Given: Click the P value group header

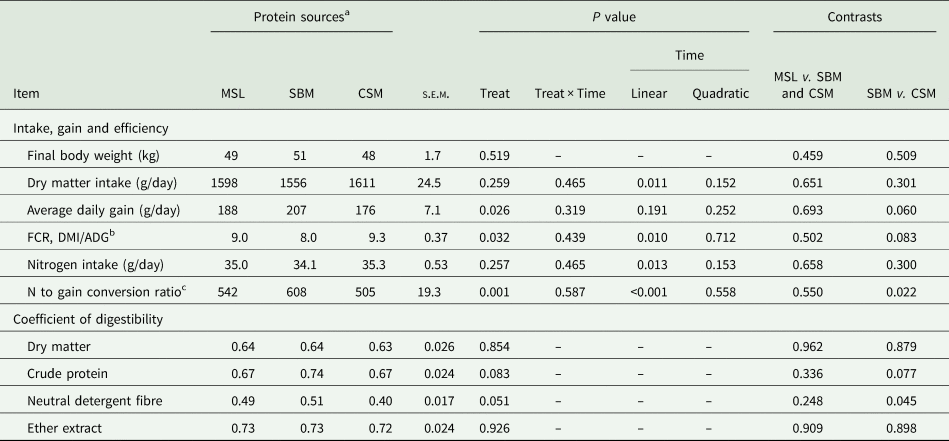Looking at the screenshot, I should click(x=613, y=18).
